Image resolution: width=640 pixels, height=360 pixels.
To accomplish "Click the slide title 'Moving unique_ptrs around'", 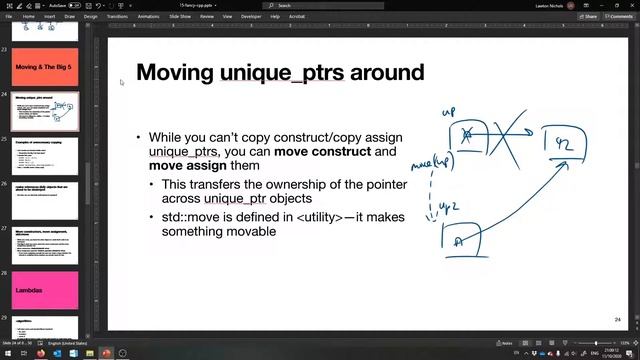I will tap(280, 72).
